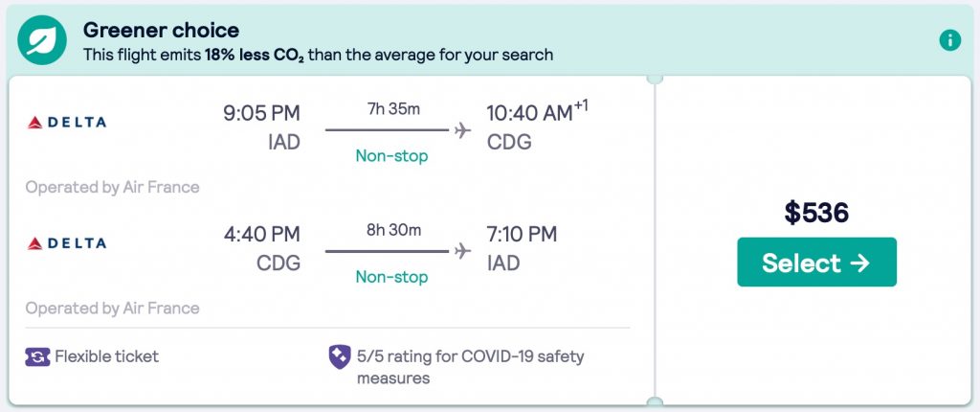Image resolution: width=980 pixels, height=412 pixels.
Task: Click the 9:05 PM departure time
Action: click(261, 114)
